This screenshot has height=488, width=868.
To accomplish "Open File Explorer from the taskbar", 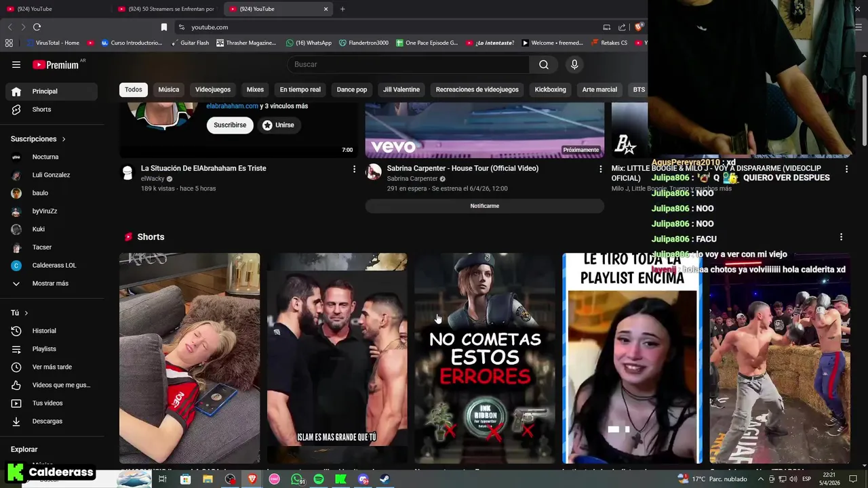I will pos(208,479).
